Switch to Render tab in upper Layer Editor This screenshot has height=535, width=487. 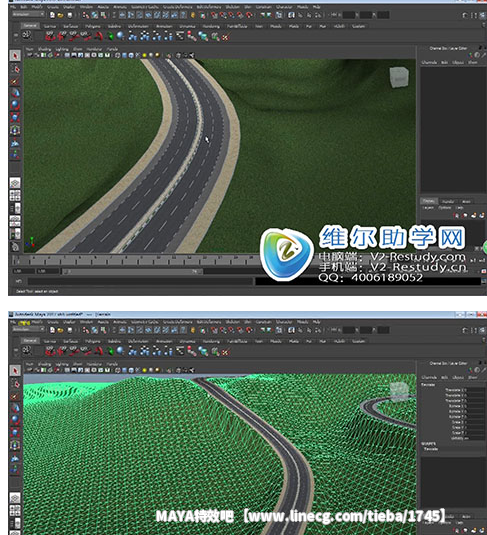click(448, 201)
